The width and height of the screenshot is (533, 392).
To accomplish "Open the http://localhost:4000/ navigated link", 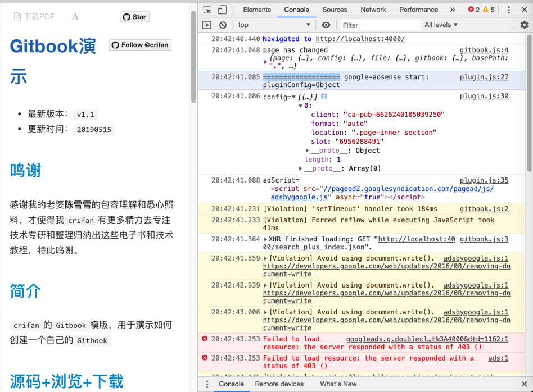I will (360, 39).
